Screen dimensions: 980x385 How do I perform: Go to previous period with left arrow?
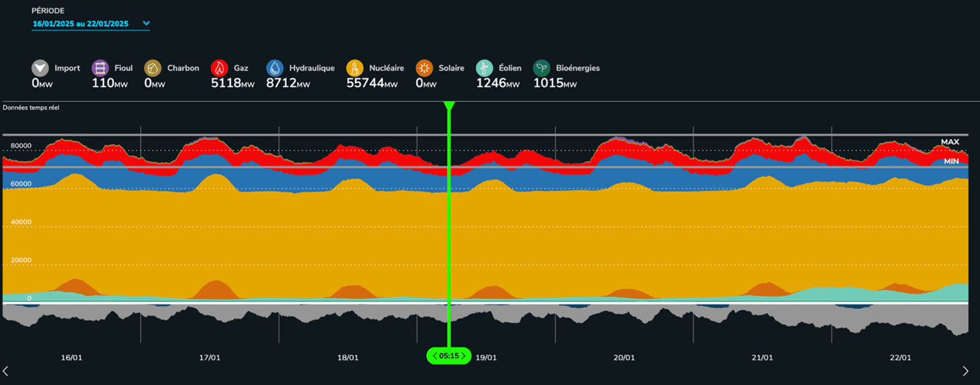tap(6, 371)
